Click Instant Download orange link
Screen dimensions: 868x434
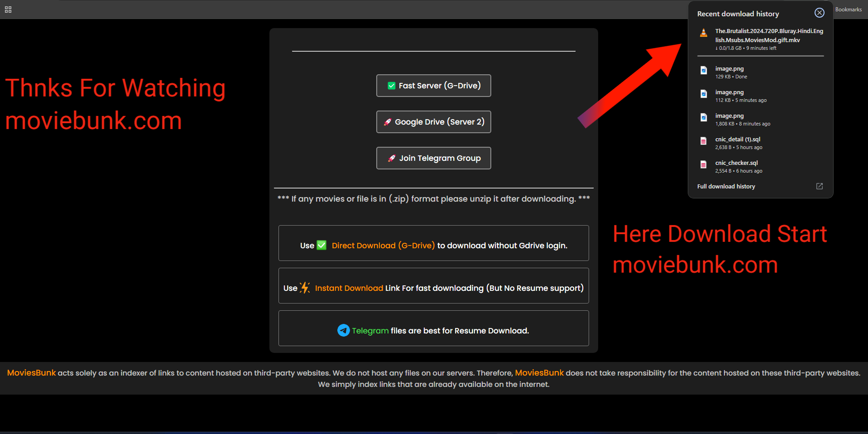pyautogui.click(x=349, y=288)
